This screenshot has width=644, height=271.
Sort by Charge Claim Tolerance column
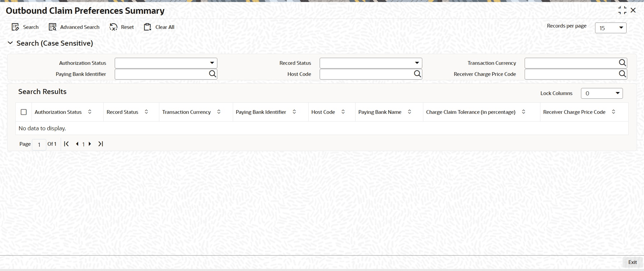coord(523,112)
